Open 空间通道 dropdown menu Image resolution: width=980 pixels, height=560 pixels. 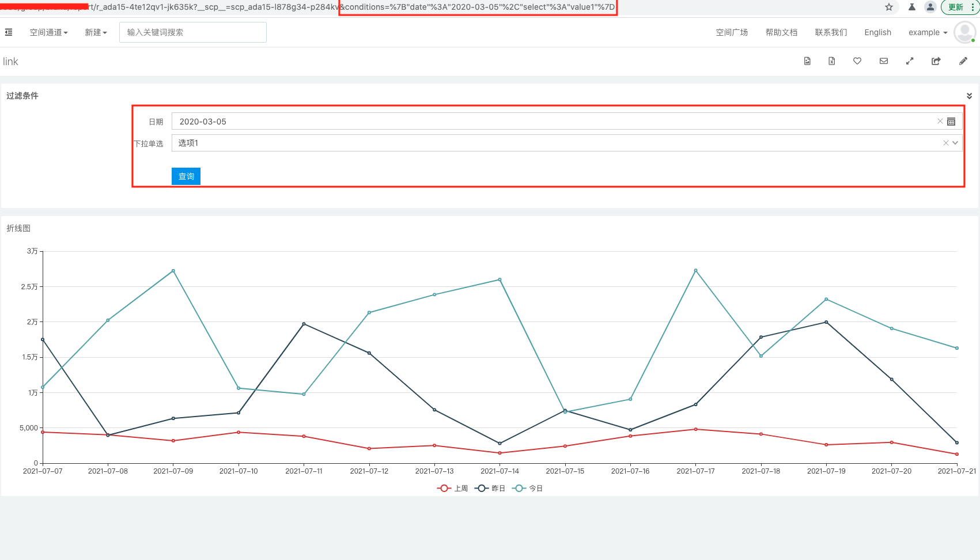[x=48, y=32]
